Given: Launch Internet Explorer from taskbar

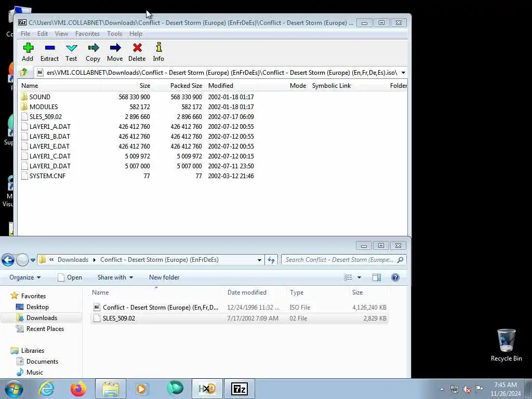Looking at the screenshot, I should pos(46,389).
